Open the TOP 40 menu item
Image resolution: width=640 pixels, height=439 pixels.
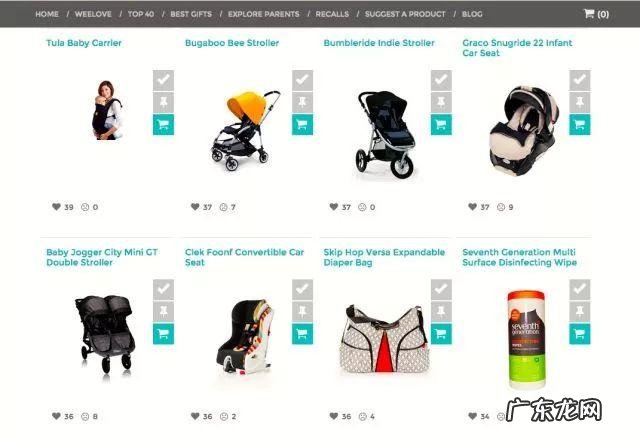(x=141, y=14)
